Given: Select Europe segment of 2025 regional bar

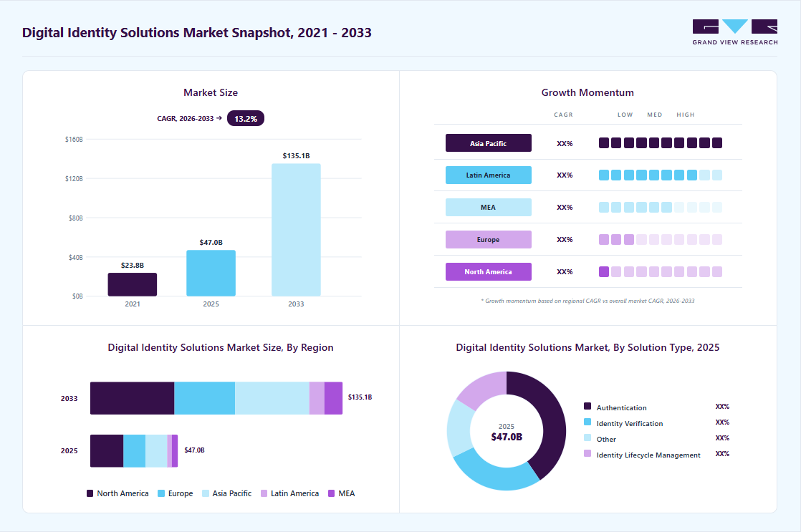Looking at the screenshot, I should [135, 451].
